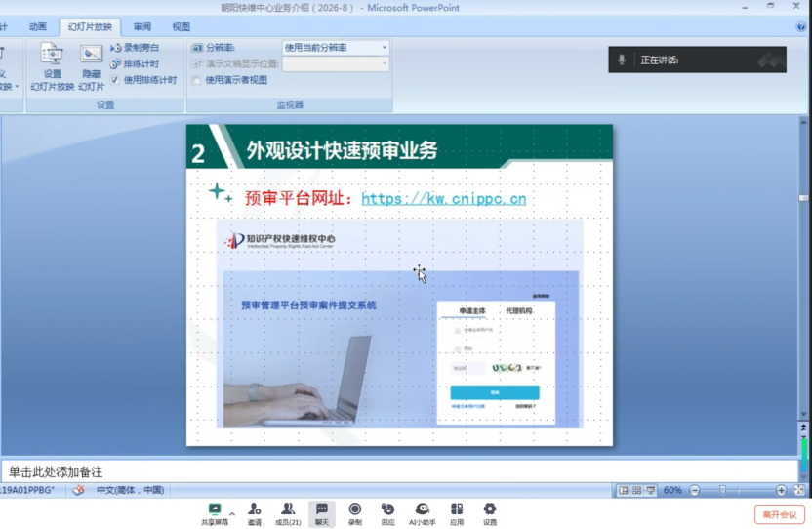The height and width of the screenshot is (529, 812).
Task: Open AI Assistant (AI小助手)
Action: [x=423, y=514]
